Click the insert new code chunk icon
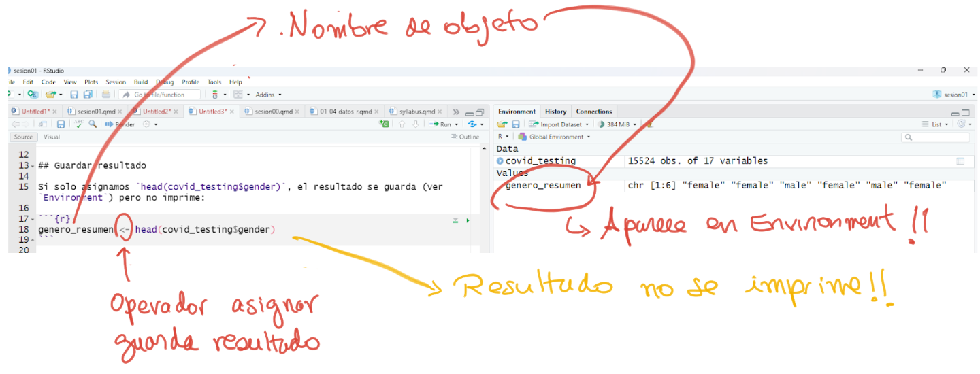Viewport: 980px width, 374px height. [385, 124]
